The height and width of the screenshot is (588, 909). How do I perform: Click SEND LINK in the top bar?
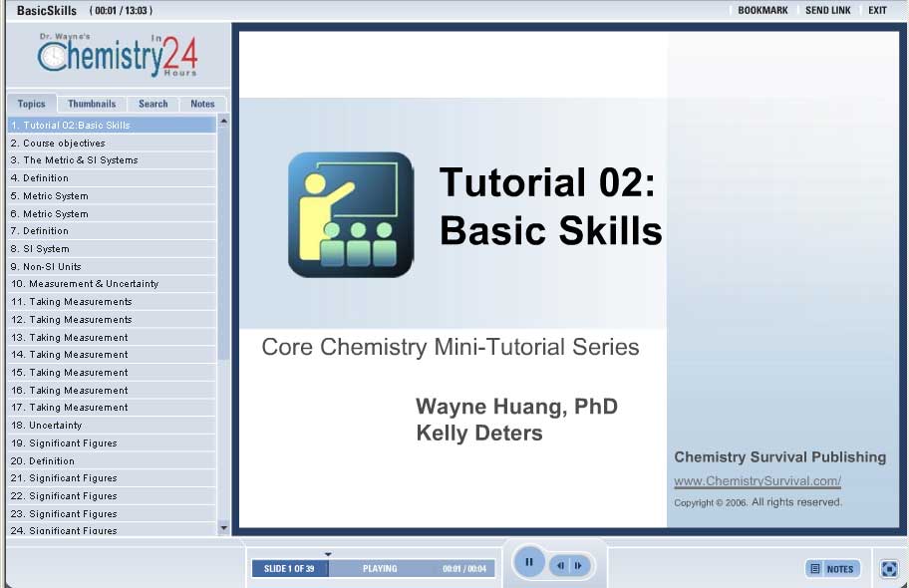827,10
